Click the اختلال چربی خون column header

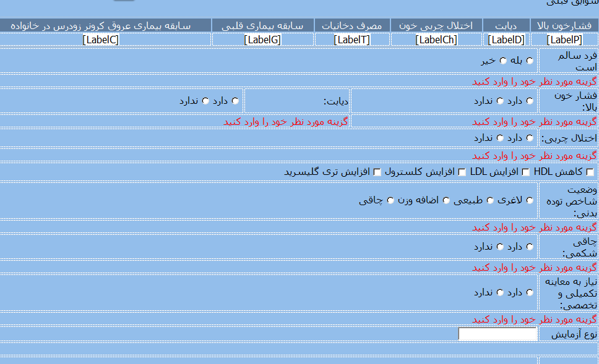coord(436,25)
